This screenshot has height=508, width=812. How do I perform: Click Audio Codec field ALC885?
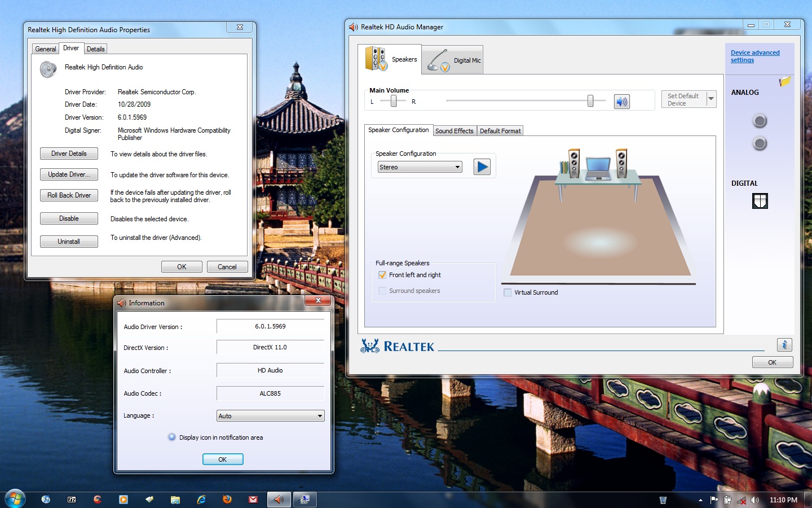(x=271, y=393)
